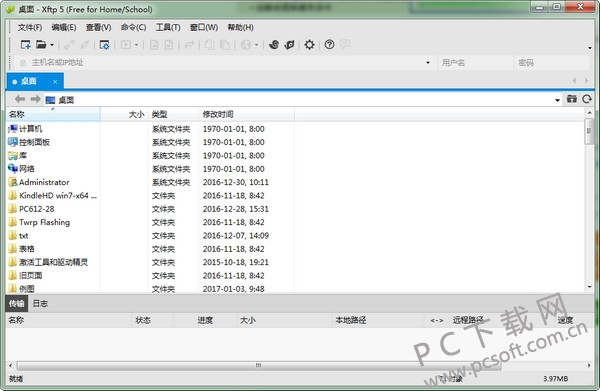Switch to the 日志 tab
The height and width of the screenshot is (391, 600).
click(x=40, y=303)
